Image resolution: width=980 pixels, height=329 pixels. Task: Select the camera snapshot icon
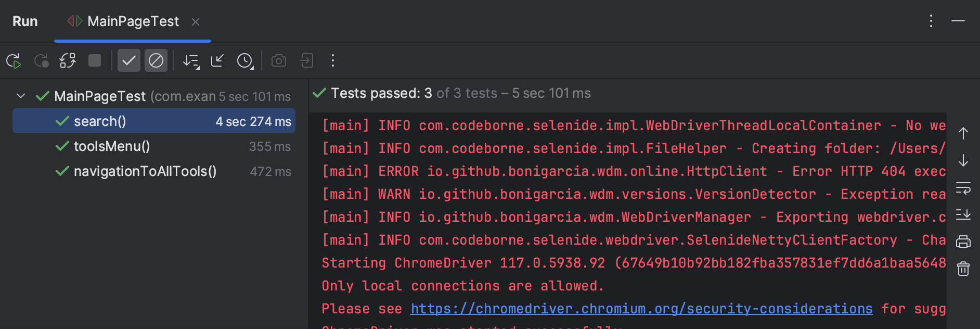(278, 60)
